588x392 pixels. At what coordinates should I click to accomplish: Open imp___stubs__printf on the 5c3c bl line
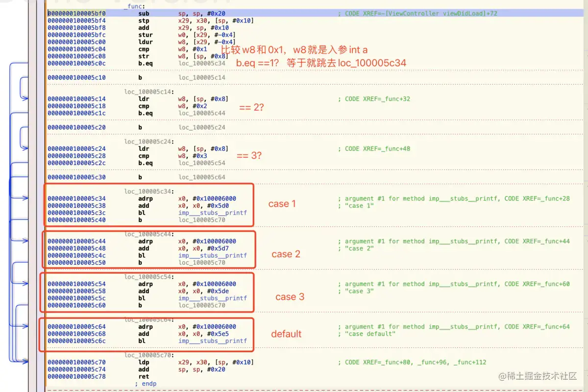coord(213,213)
